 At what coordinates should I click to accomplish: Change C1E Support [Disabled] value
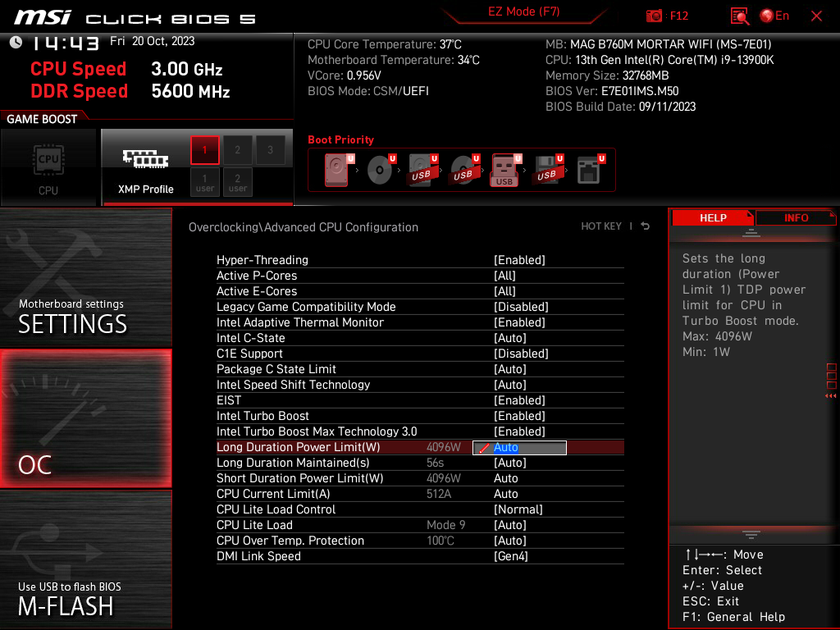click(521, 353)
